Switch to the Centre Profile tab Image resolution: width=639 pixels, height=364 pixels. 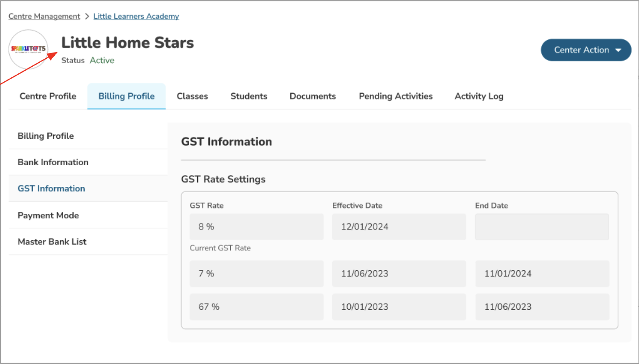coord(48,96)
